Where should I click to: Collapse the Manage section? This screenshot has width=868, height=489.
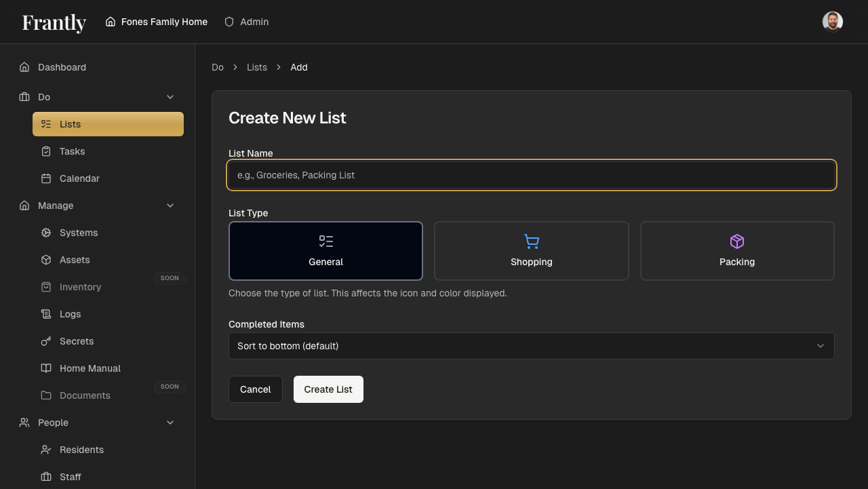click(x=170, y=206)
